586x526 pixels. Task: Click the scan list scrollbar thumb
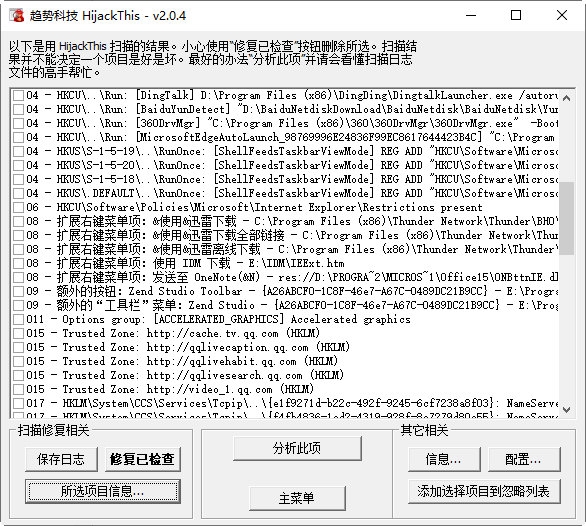(566, 218)
